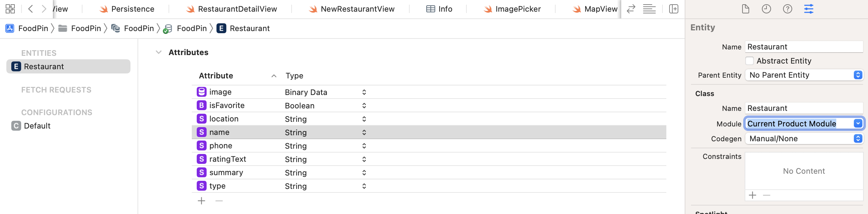Toggle the code review arrows icon

tap(631, 9)
